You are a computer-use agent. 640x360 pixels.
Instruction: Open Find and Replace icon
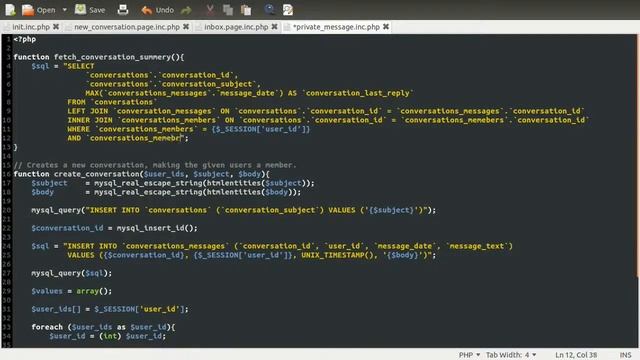pyautogui.click(x=288, y=10)
